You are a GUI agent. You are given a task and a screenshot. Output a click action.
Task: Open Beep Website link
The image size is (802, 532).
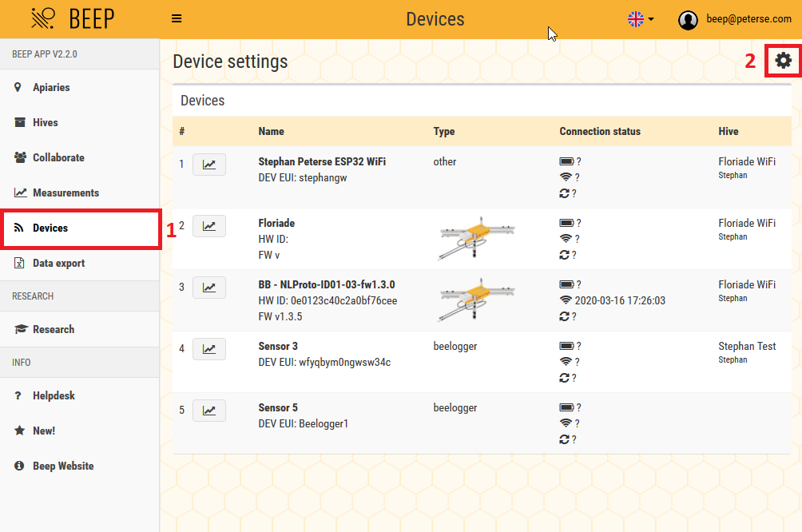80,466
